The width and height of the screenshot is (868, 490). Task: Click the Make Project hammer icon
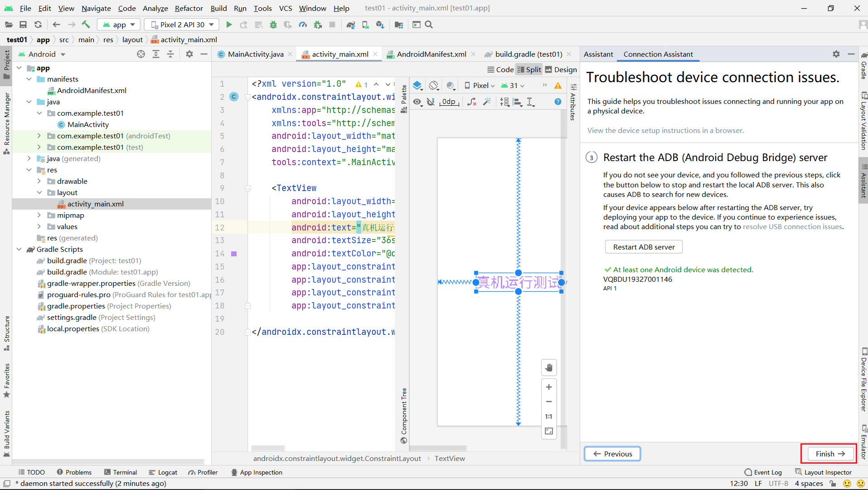click(86, 24)
